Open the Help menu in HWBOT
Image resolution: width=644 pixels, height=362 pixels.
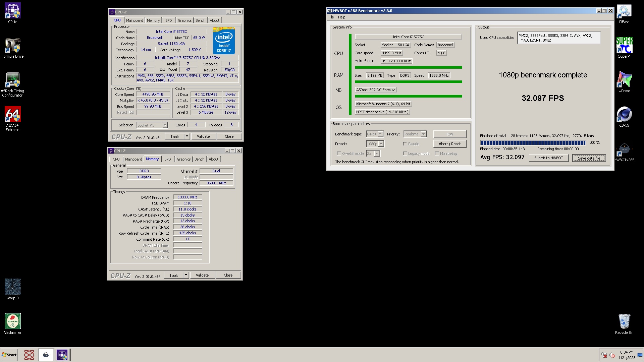pos(341,17)
